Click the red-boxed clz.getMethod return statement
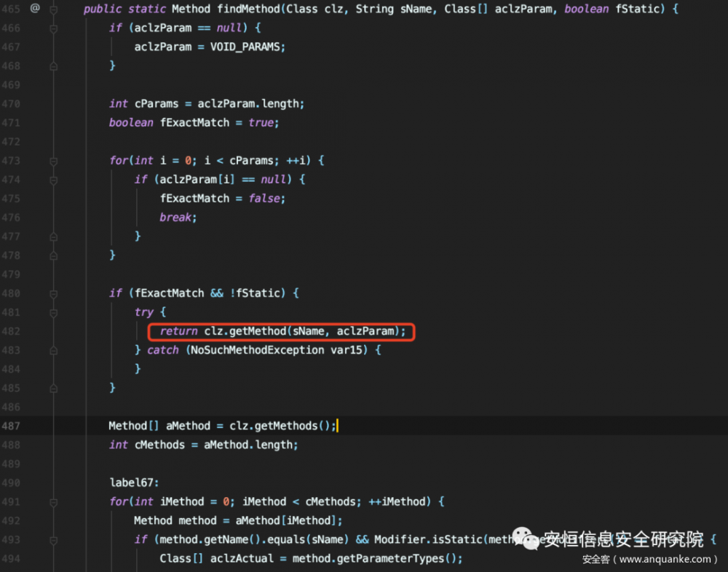Screen dimensions: 728x572 [282, 330]
